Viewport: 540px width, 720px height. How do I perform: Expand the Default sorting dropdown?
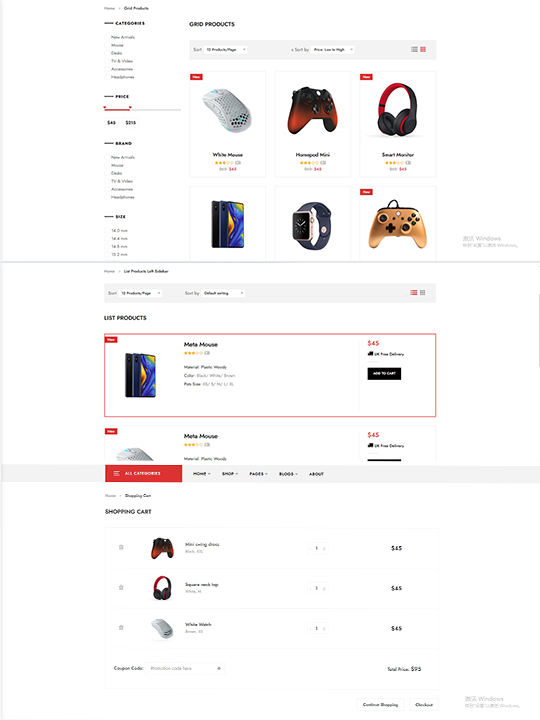(223, 293)
